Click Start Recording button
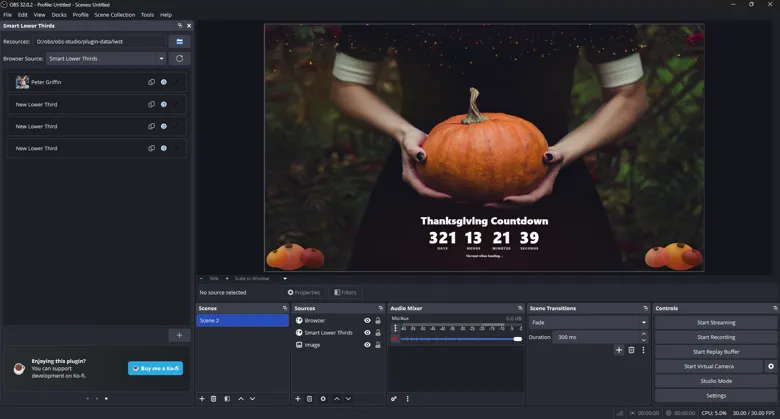Screen dimensions: 780x419 tap(716, 337)
